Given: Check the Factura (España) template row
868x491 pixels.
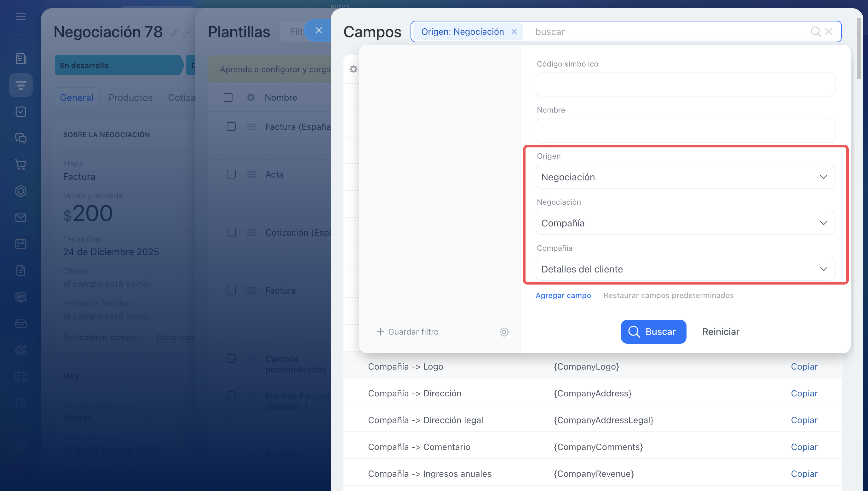Looking at the screenshot, I should pos(231,126).
